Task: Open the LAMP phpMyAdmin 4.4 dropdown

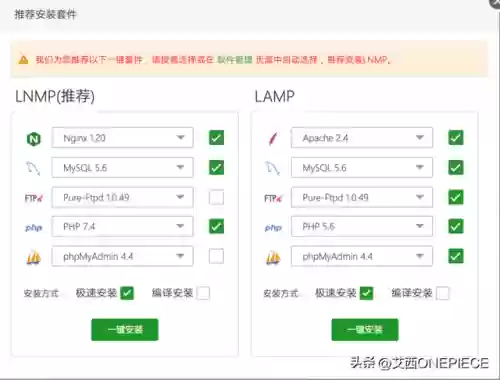Action: point(362,256)
